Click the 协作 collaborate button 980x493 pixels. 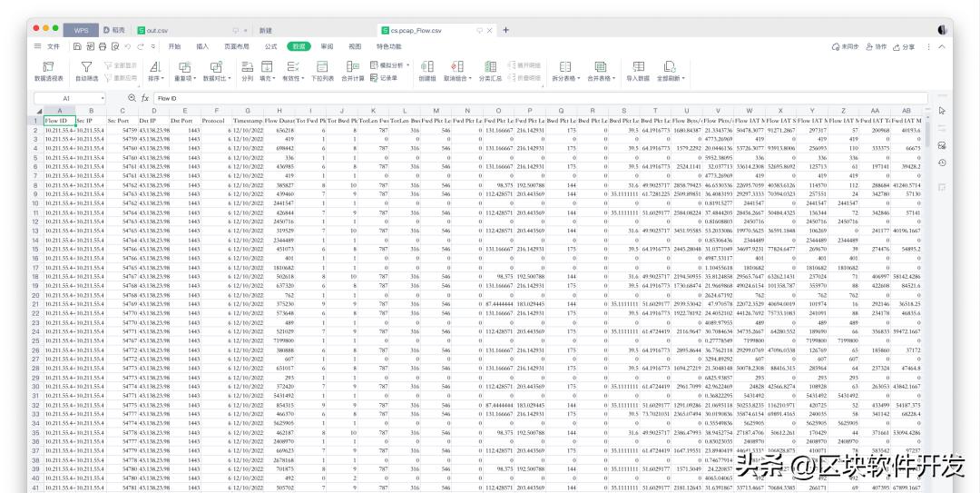click(x=877, y=46)
